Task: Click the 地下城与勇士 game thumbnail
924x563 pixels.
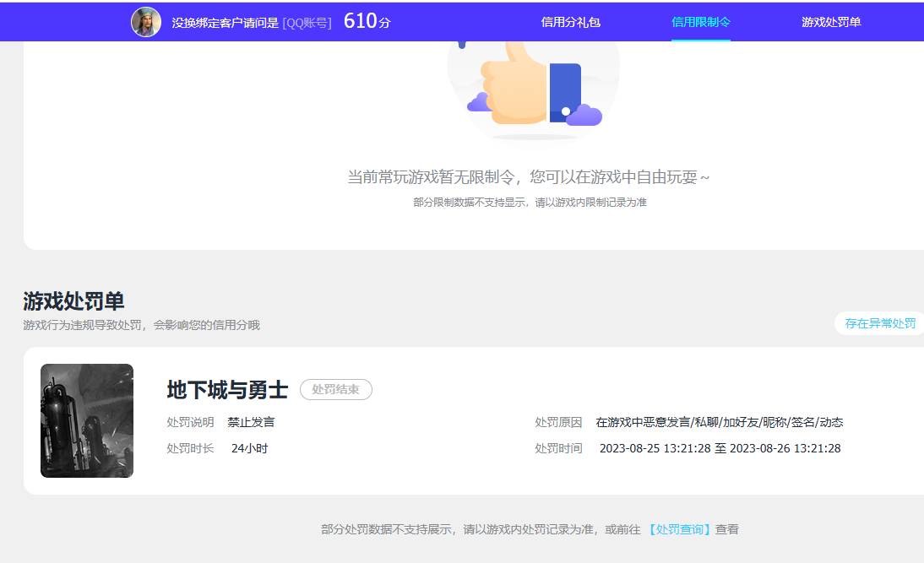Action: coord(86,420)
